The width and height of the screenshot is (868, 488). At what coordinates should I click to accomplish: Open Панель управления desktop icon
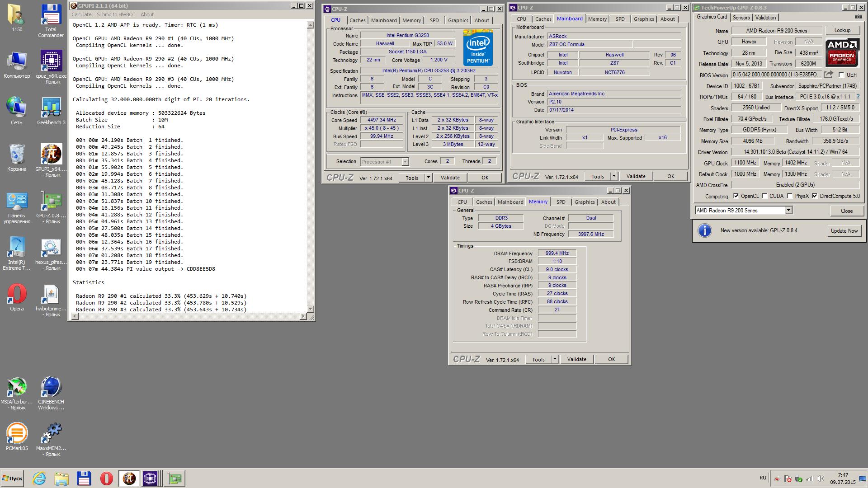[x=17, y=208]
